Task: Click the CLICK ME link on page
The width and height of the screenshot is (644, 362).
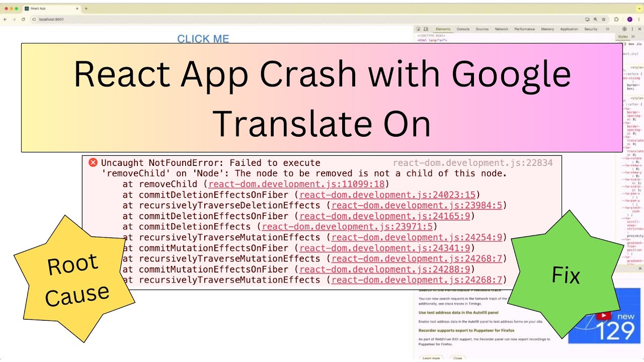Action: [x=203, y=39]
